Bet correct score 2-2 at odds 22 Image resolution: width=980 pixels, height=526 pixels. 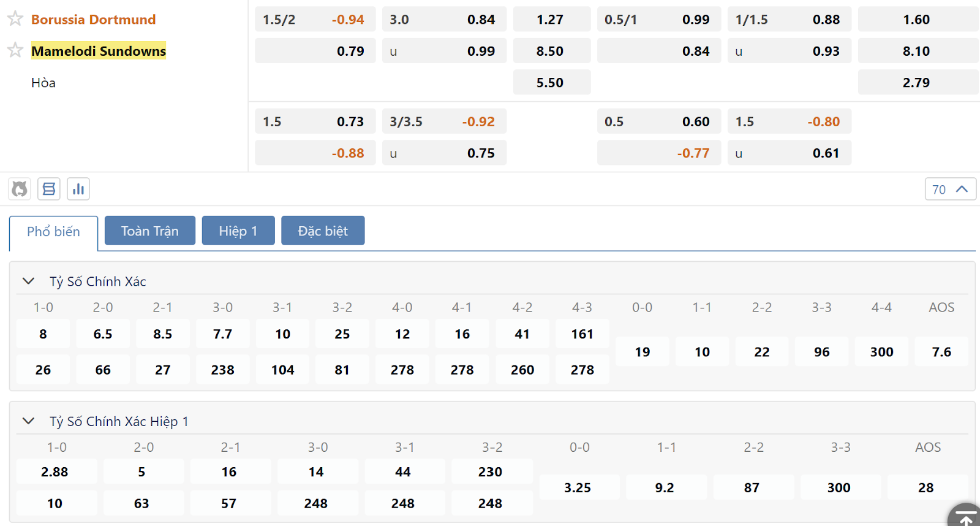tap(762, 352)
